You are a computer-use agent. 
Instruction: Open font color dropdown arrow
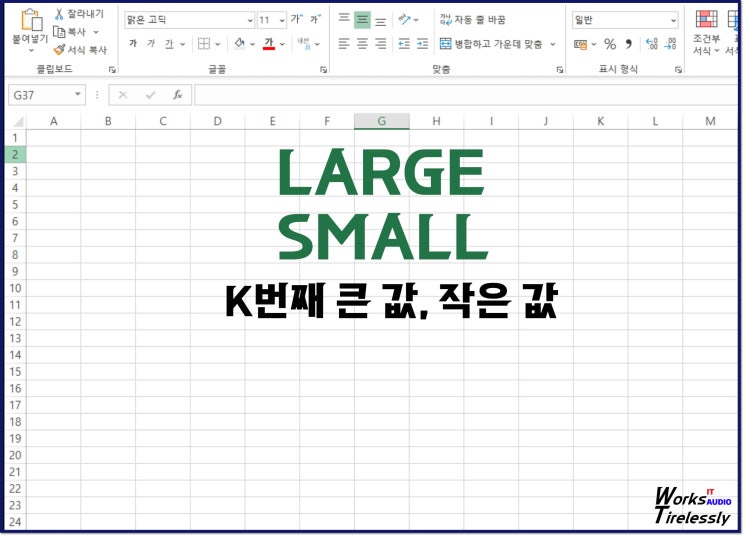pyautogui.click(x=282, y=44)
